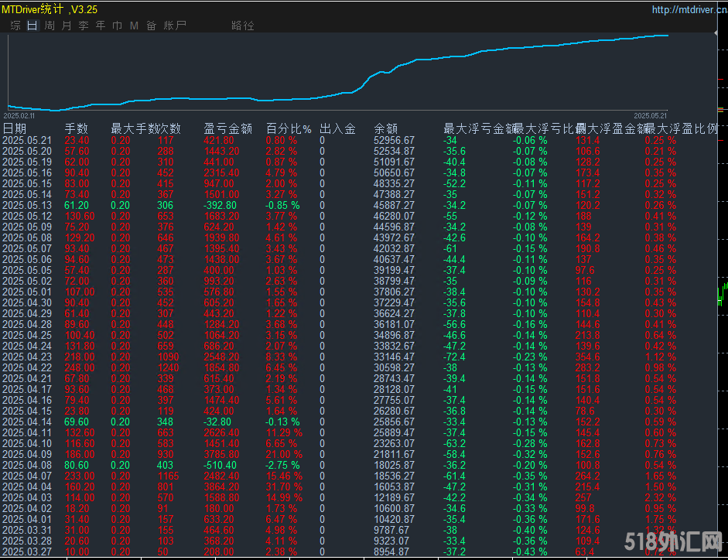This screenshot has height=560, width=728.
Task: Click the lots value 248.00
Action: [80, 367]
